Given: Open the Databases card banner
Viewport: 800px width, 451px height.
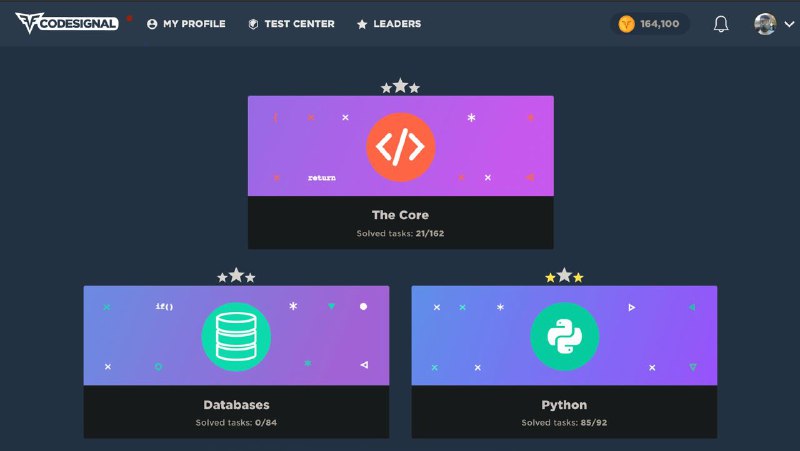Looking at the screenshot, I should [x=236, y=336].
